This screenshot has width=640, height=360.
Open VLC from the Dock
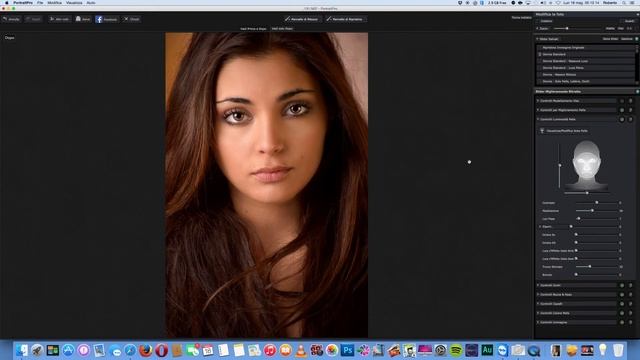[301, 350]
